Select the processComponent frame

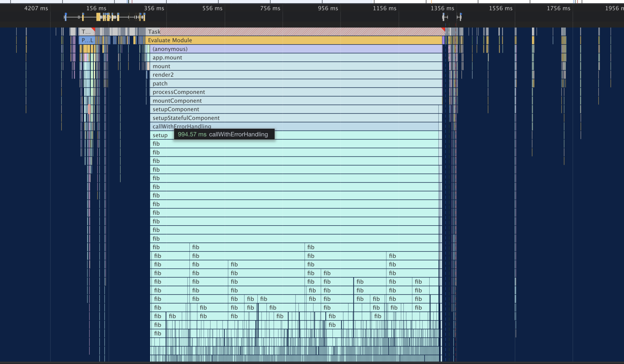(296, 92)
